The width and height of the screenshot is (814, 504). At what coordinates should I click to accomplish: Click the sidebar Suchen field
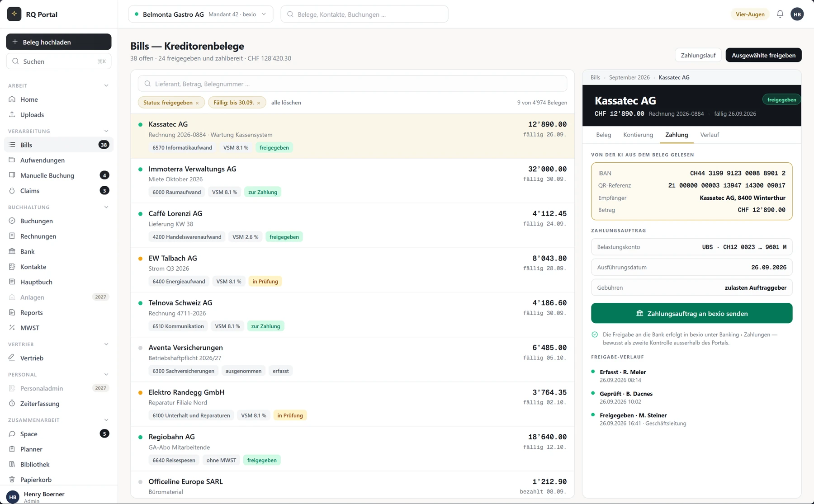(59, 61)
